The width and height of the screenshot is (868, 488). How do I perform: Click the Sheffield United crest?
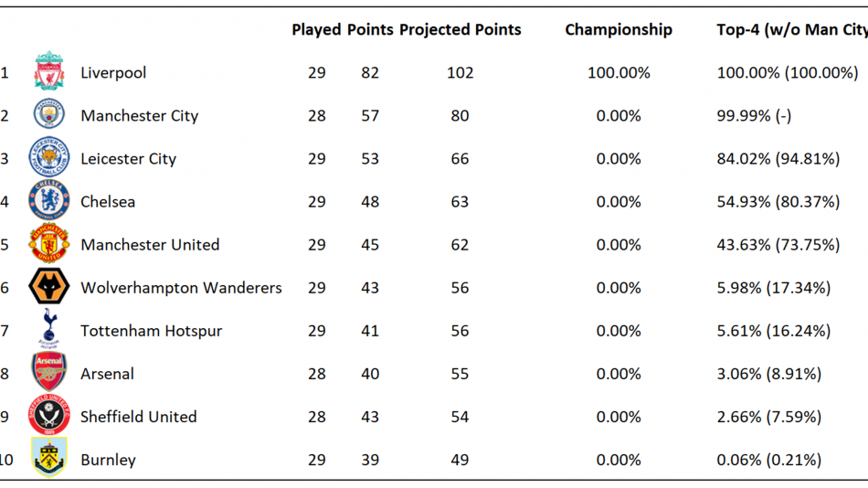(49, 415)
